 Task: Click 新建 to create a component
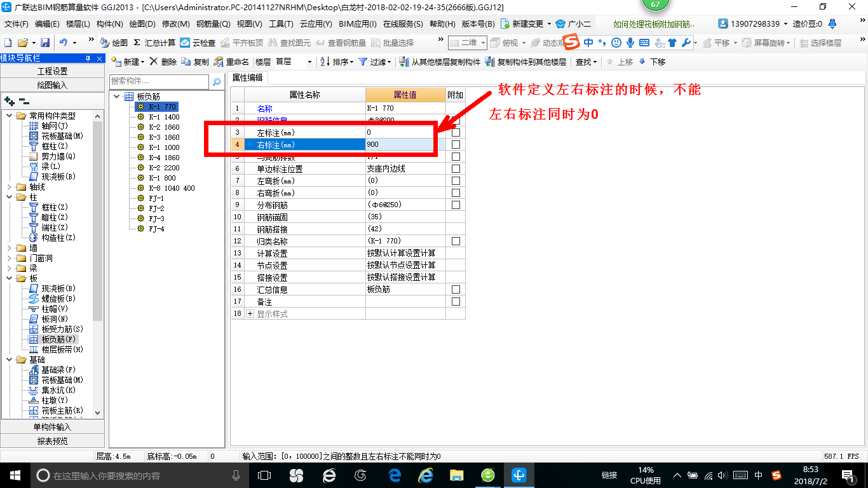[x=127, y=62]
